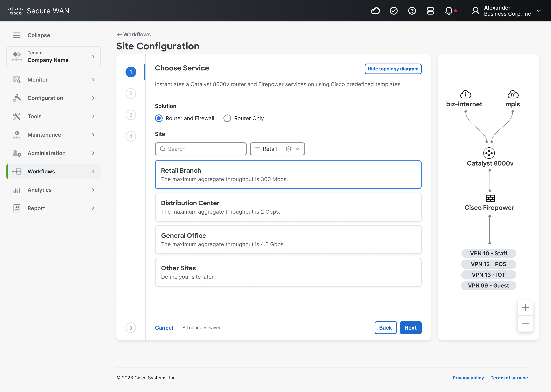551x392 pixels.
Task: Open the Privacy policy link
Action: coord(468,378)
